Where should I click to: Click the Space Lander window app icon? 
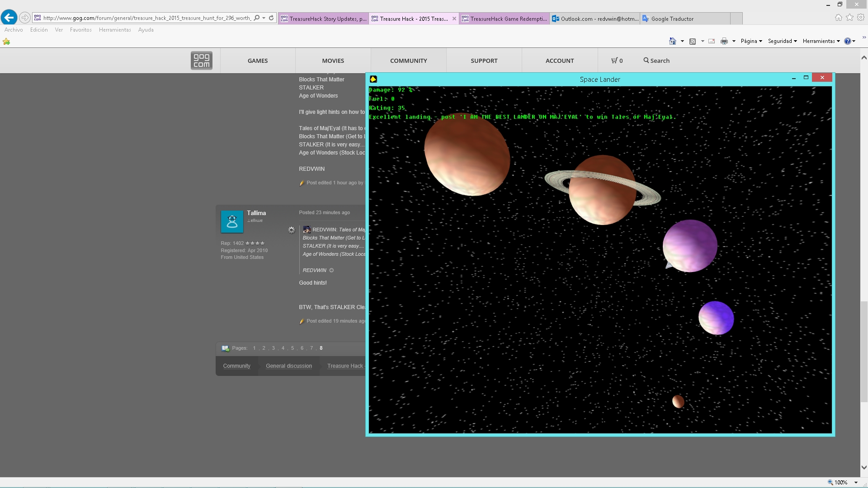tap(373, 79)
